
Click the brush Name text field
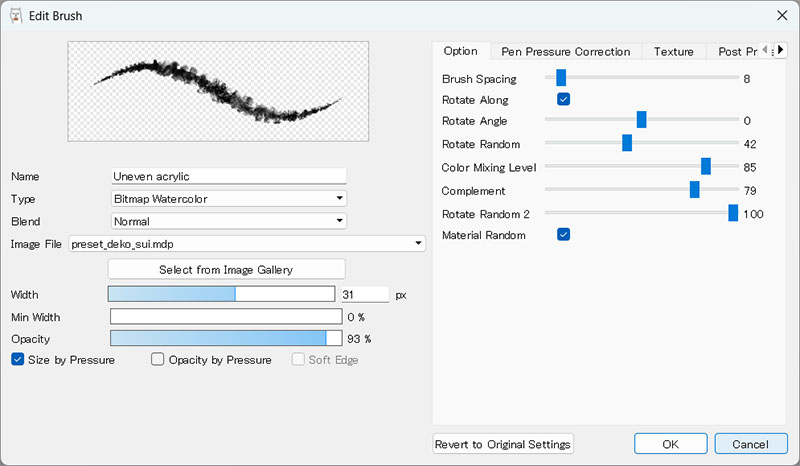click(x=228, y=176)
